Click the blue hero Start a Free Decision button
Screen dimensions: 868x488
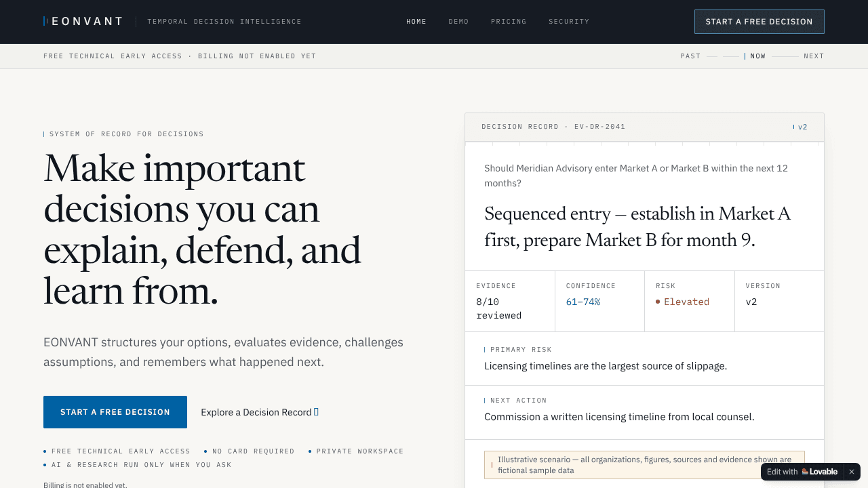pos(115,412)
